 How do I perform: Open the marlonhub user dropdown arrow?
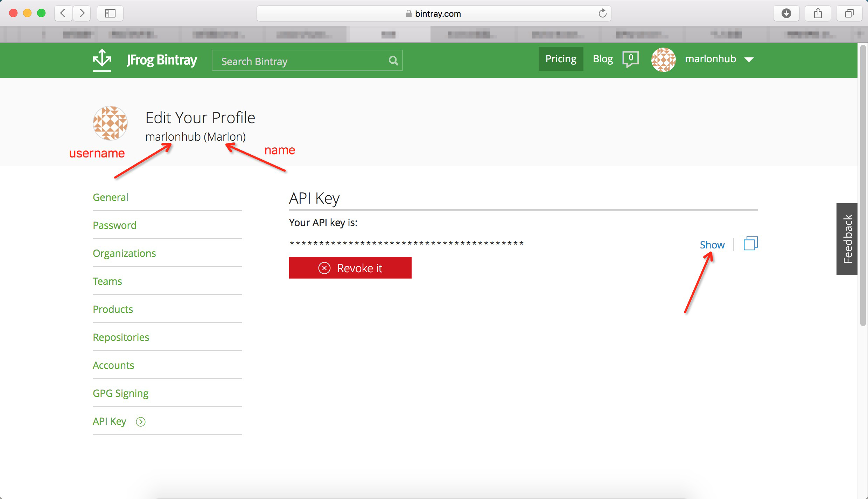pyautogui.click(x=749, y=59)
